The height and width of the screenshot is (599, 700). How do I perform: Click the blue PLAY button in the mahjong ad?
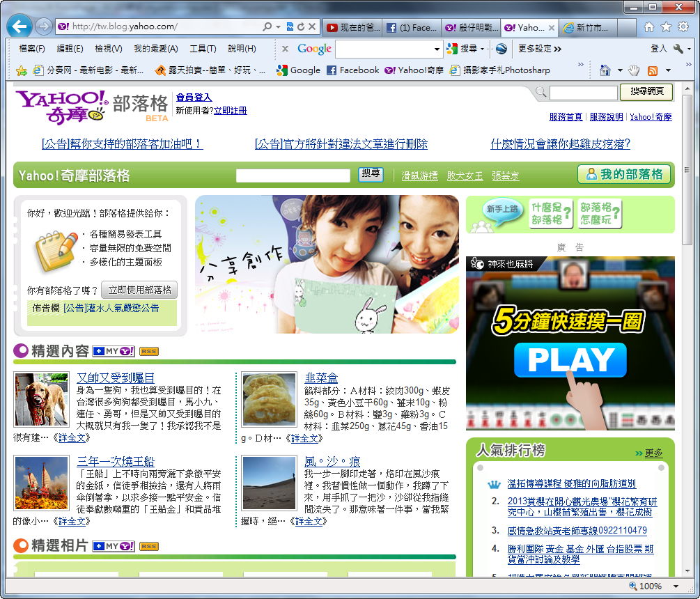pyautogui.click(x=570, y=360)
